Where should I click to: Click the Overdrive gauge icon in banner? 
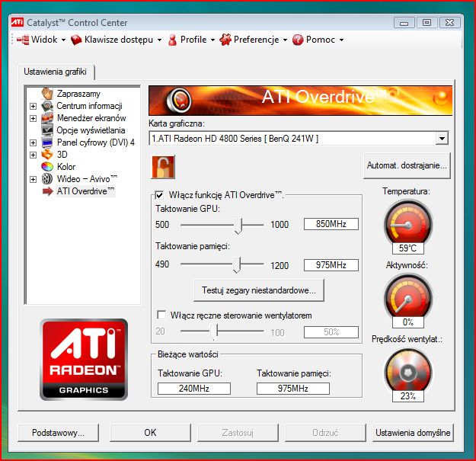point(179,100)
